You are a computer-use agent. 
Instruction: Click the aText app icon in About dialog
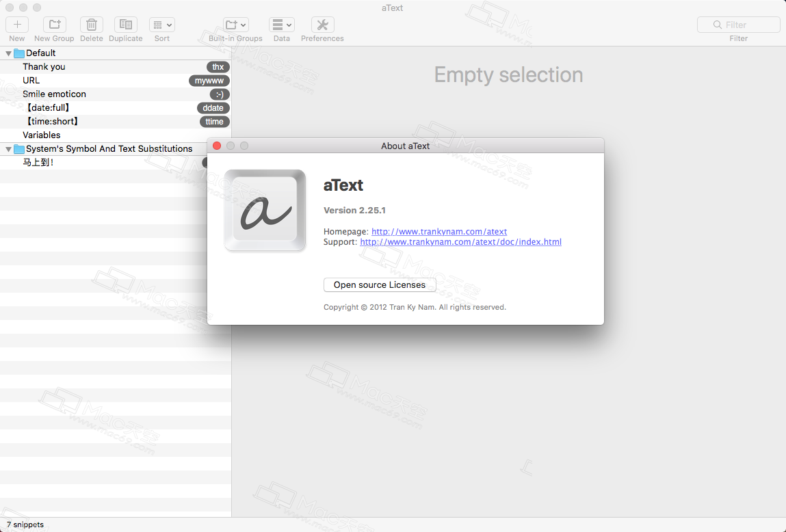pos(265,210)
